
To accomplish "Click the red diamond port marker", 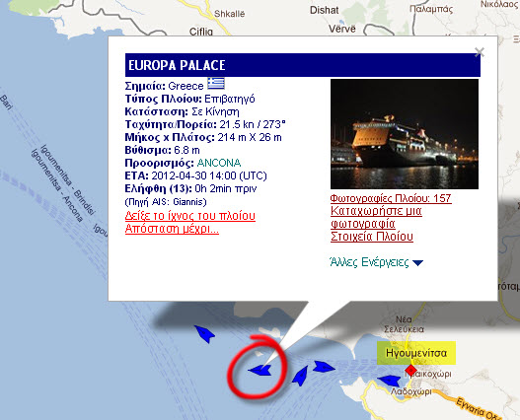I will tap(410, 370).
